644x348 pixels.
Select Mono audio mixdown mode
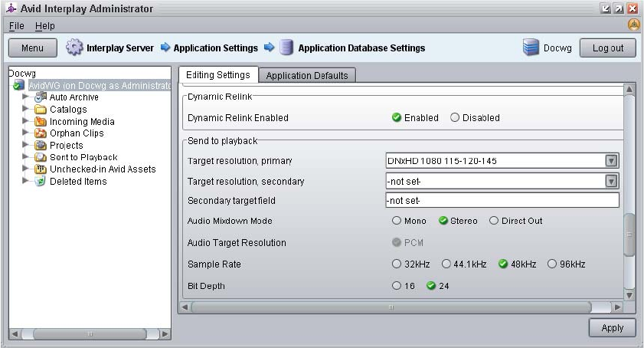(397, 221)
